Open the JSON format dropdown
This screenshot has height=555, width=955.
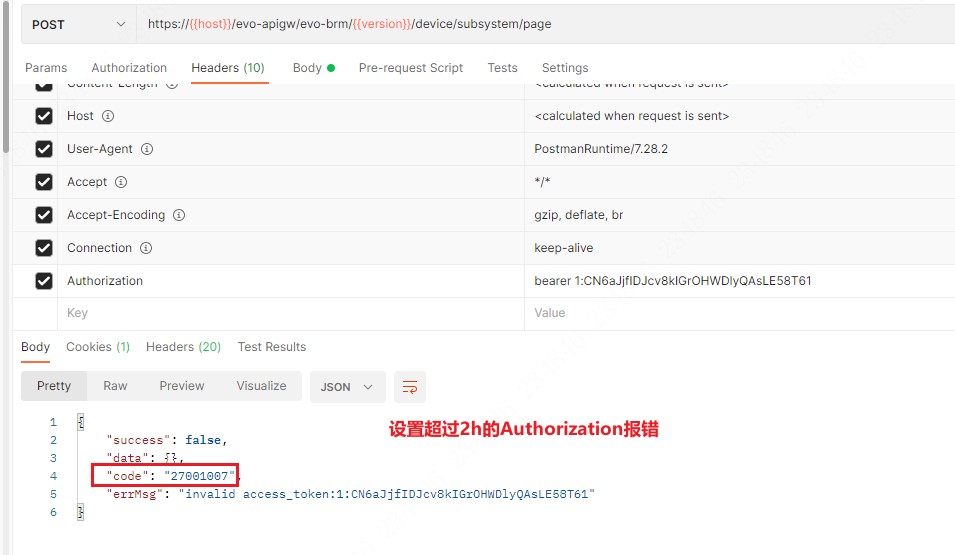[x=346, y=387]
